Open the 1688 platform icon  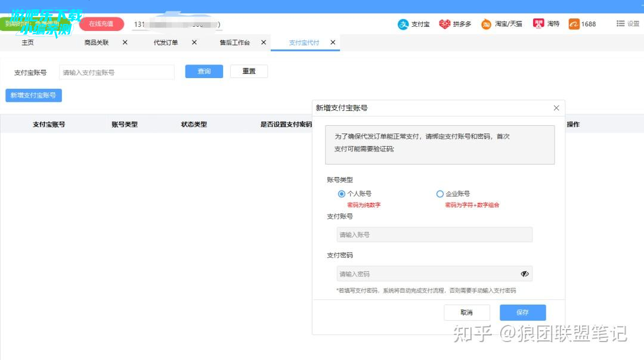pos(574,24)
